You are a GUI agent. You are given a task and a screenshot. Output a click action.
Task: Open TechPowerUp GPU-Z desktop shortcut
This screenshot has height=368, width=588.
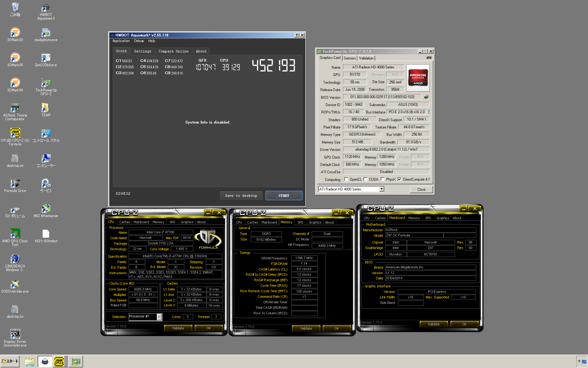click(x=46, y=86)
